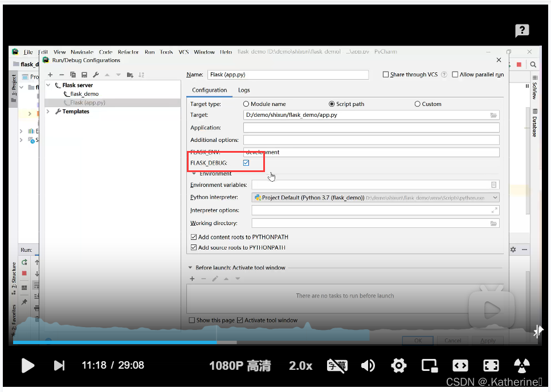This screenshot has height=392, width=551.
Task: Expand Interpreter options field icon
Action: point(494,210)
